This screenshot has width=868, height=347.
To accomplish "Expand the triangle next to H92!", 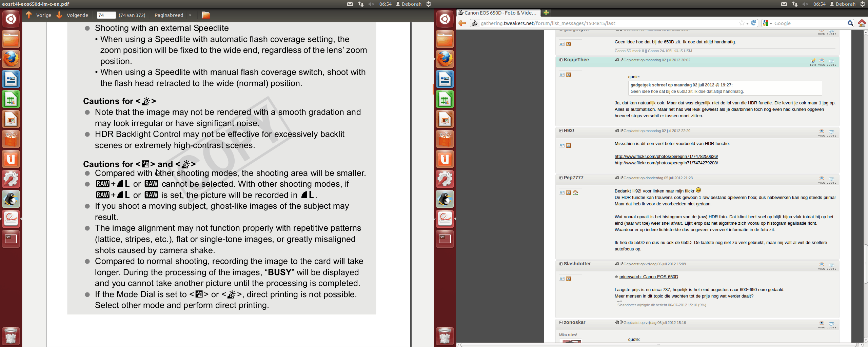I will point(561,130).
